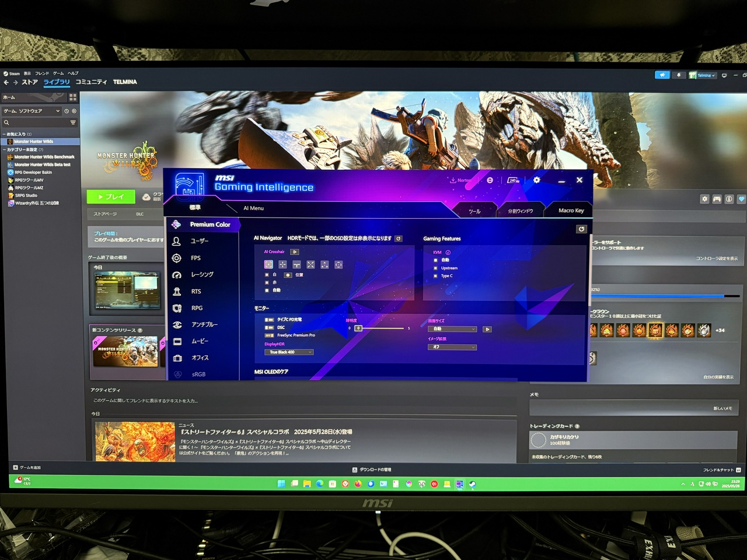Open the レーシング profile icon
Viewport: 747px width, 560px height.
point(176,274)
